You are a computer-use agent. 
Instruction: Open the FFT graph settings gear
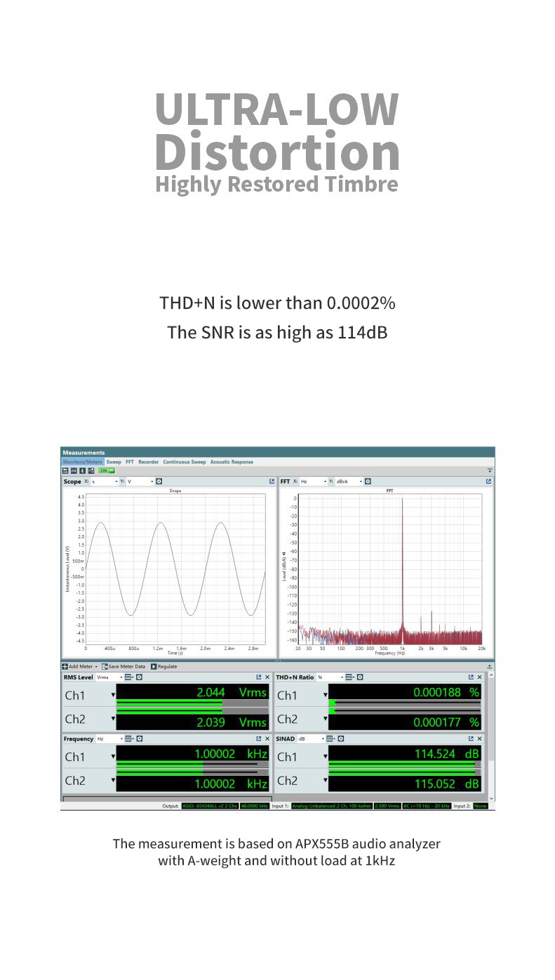368,482
